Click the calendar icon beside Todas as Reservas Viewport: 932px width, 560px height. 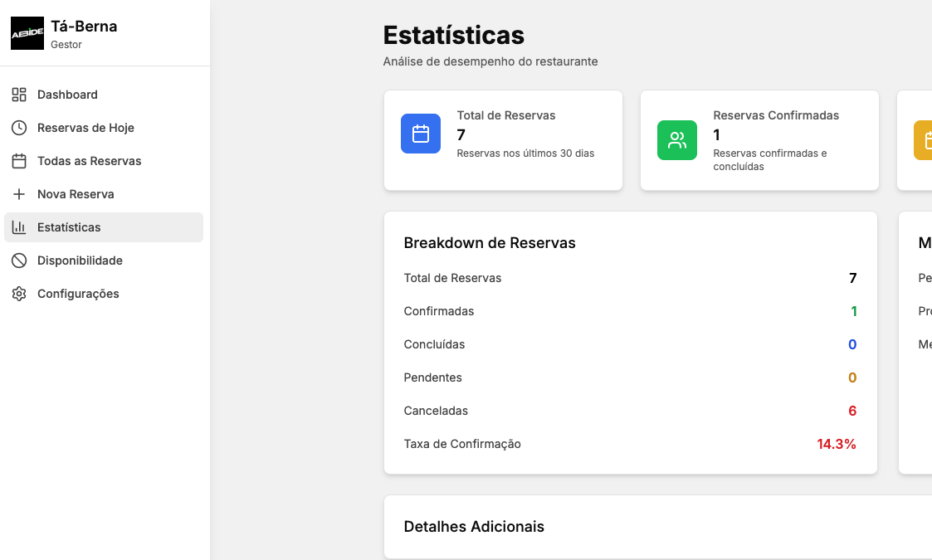19,161
